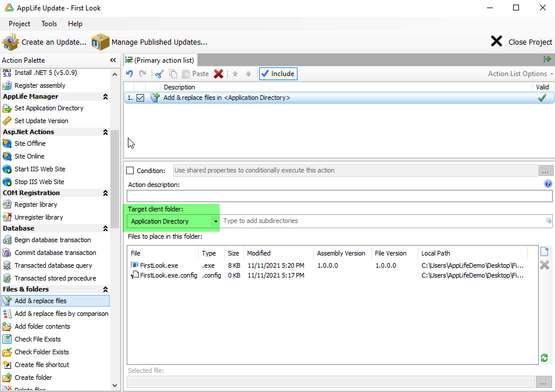Enable the Condition checkbox
This screenshot has width=555, height=392.
coord(130,171)
